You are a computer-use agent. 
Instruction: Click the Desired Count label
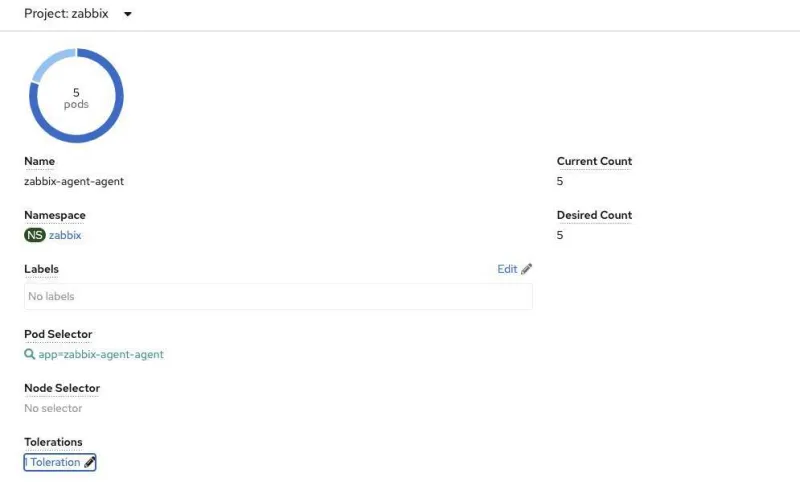pyautogui.click(x=594, y=215)
